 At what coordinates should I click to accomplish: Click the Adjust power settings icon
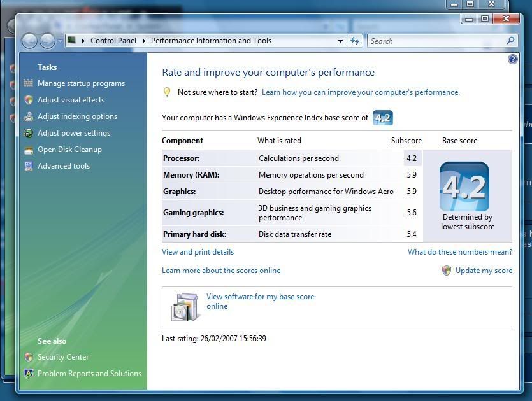click(x=28, y=133)
